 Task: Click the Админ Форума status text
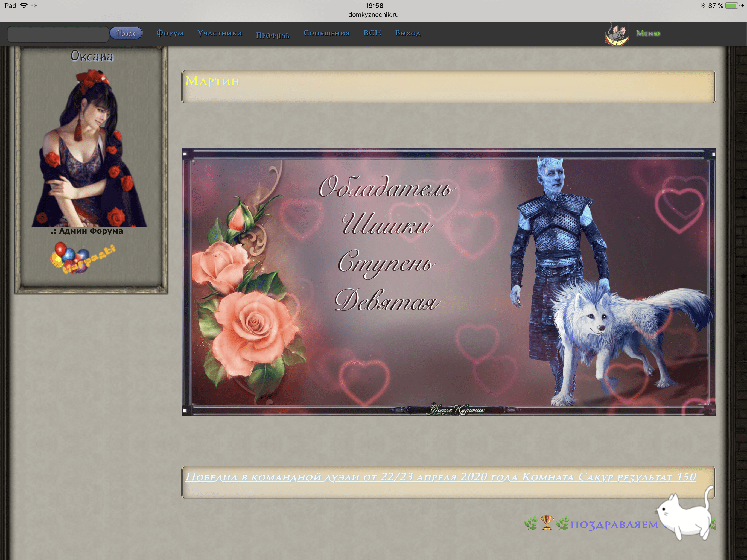tap(87, 231)
